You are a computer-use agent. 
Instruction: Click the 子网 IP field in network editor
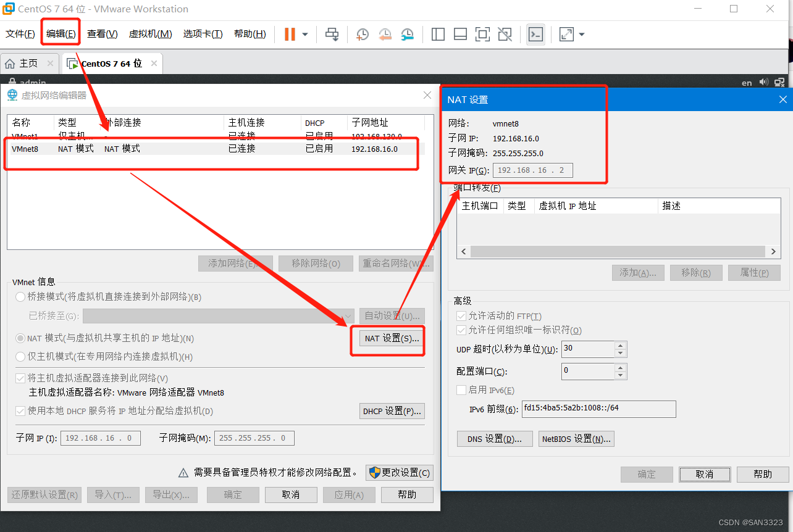click(x=101, y=438)
